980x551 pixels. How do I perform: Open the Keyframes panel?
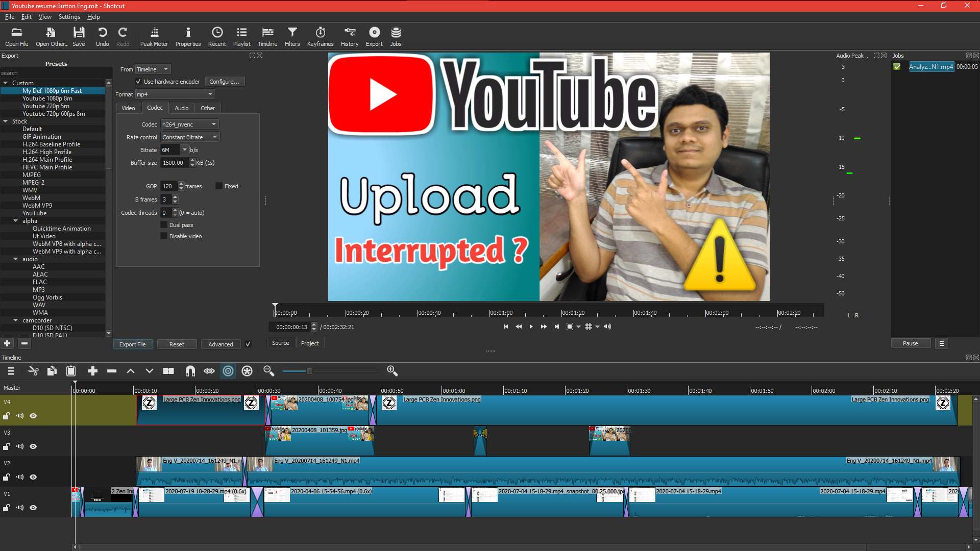click(x=320, y=37)
